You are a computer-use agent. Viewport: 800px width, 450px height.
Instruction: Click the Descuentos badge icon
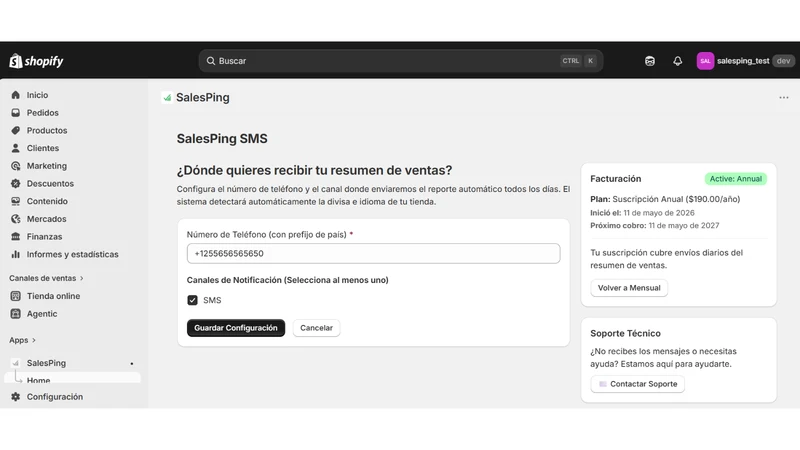tap(16, 184)
